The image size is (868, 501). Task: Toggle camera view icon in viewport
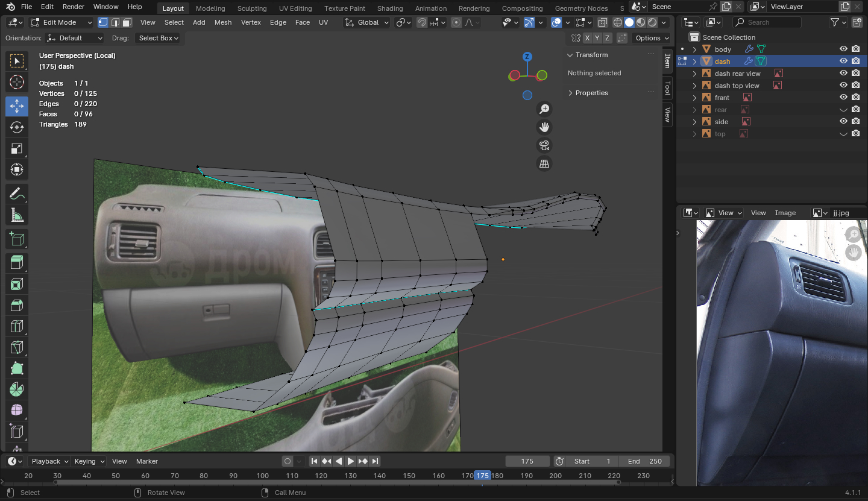[x=544, y=145]
